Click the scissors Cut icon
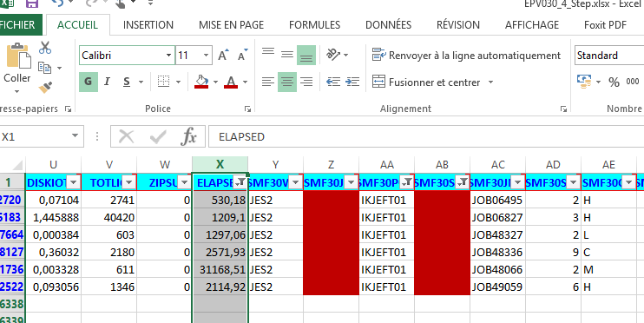 click(x=45, y=48)
